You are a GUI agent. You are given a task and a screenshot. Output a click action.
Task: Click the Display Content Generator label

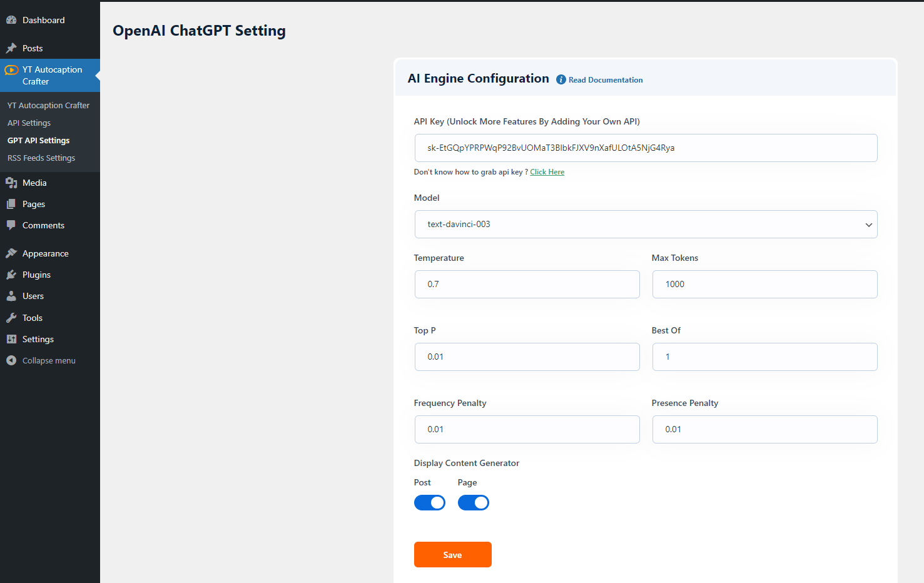[467, 464]
